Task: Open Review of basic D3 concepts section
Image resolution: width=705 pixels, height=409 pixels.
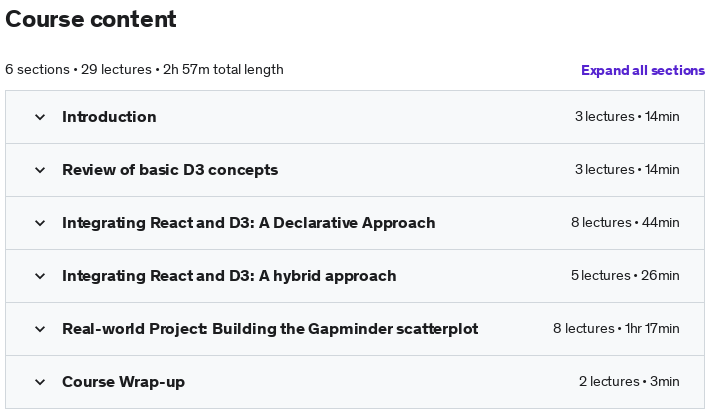Action: tap(170, 170)
